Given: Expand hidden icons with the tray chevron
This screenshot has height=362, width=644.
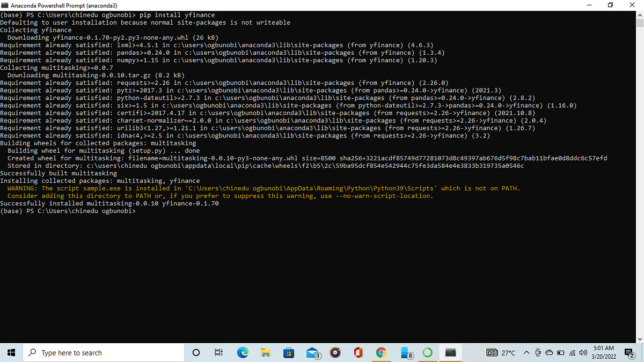Looking at the screenshot, I should [526, 352].
